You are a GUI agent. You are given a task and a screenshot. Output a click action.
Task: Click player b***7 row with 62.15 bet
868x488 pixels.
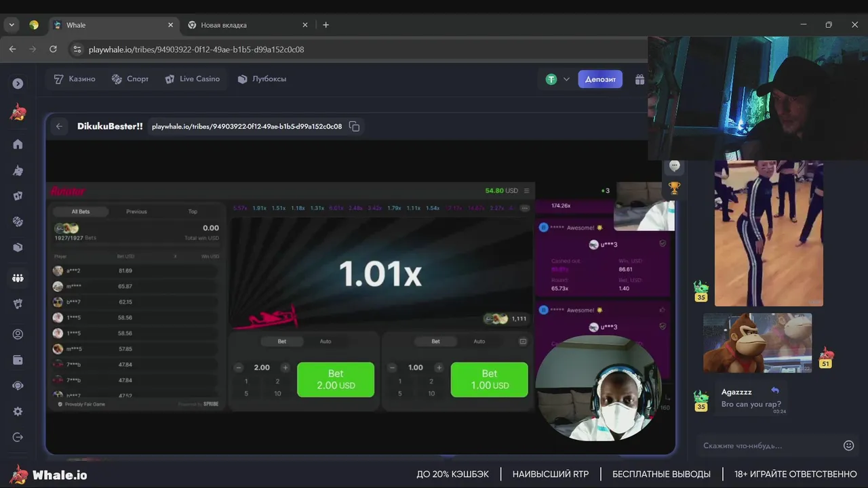pos(136,302)
